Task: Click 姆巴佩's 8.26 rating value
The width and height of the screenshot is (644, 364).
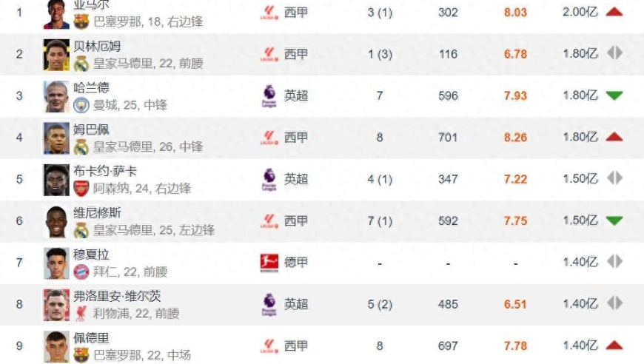Action: pos(515,137)
